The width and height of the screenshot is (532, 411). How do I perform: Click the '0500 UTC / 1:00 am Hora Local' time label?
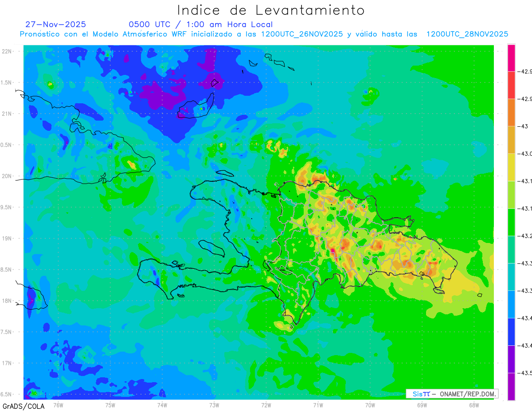click(x=201, y=24)
